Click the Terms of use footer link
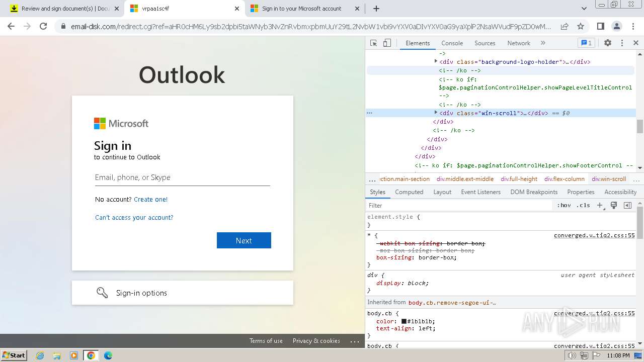The height and width of the screenshot is (362, 644). pos(266,341)
